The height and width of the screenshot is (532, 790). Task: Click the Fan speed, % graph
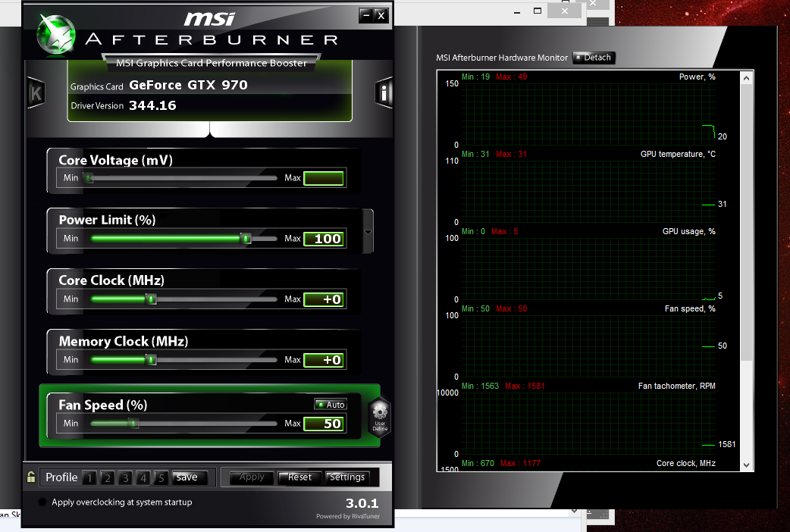[x=588, y=346]
